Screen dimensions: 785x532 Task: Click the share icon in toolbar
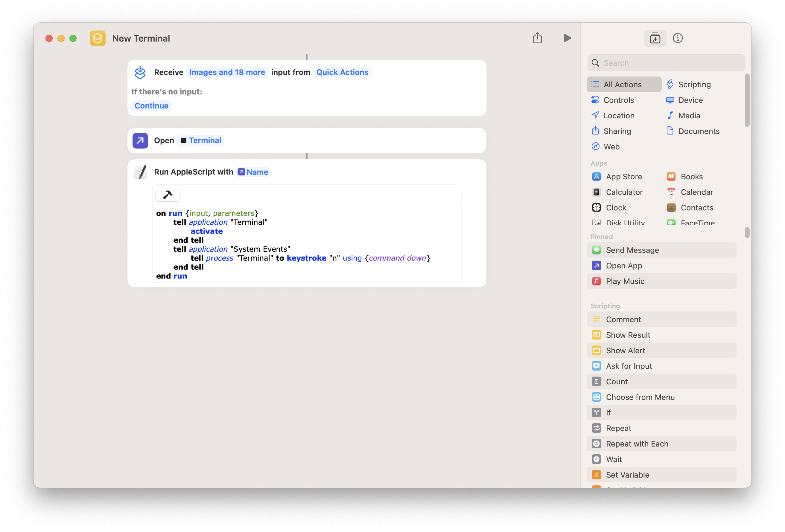pos(537,38)
